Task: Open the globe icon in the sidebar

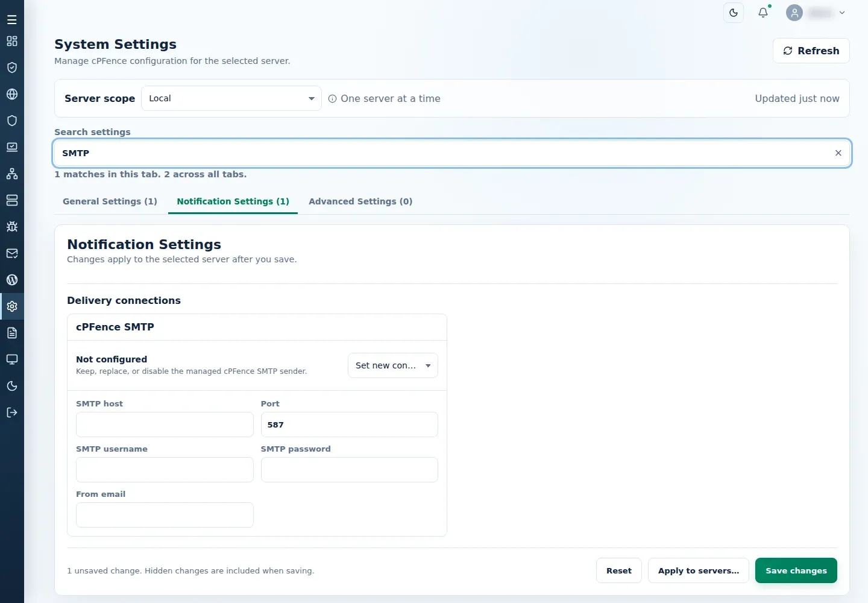Action: coord(12,94)
